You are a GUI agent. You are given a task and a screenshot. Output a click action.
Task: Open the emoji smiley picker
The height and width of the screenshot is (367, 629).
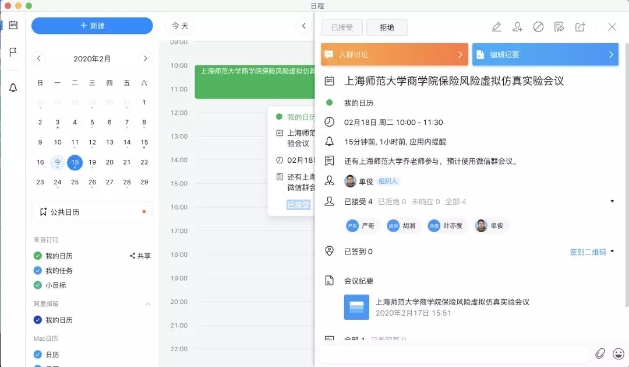[x=619, y=353]
